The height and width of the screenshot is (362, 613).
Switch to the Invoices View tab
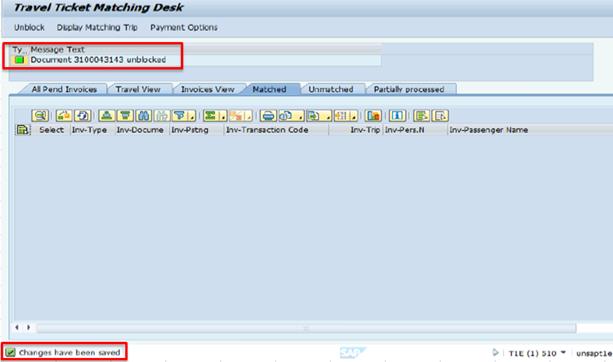coord(208,89)
